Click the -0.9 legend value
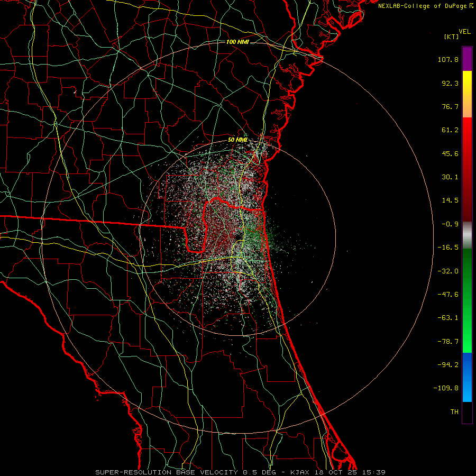Screen dimensions: 476x476 coord(450,224)
